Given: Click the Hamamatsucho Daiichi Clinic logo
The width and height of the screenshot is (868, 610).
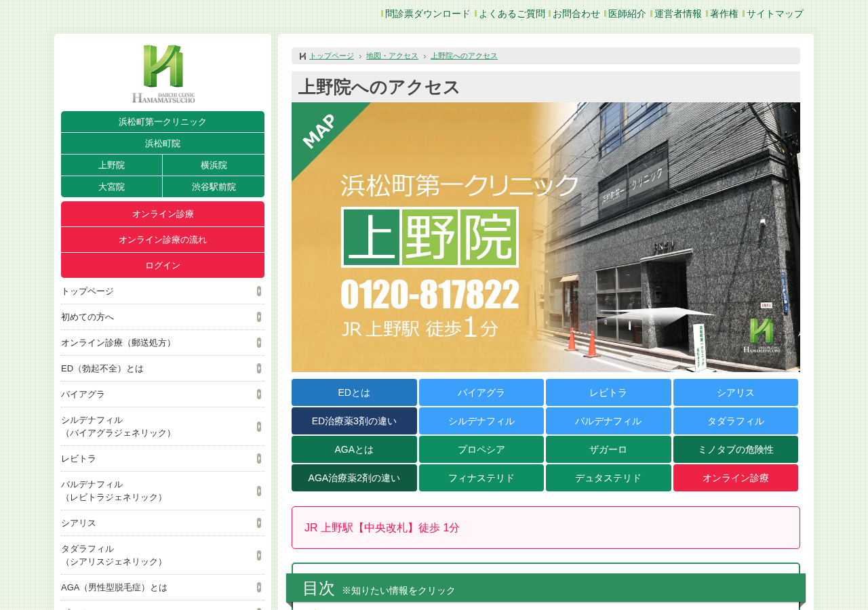Looking at the screenshot, I should (163, 74).
